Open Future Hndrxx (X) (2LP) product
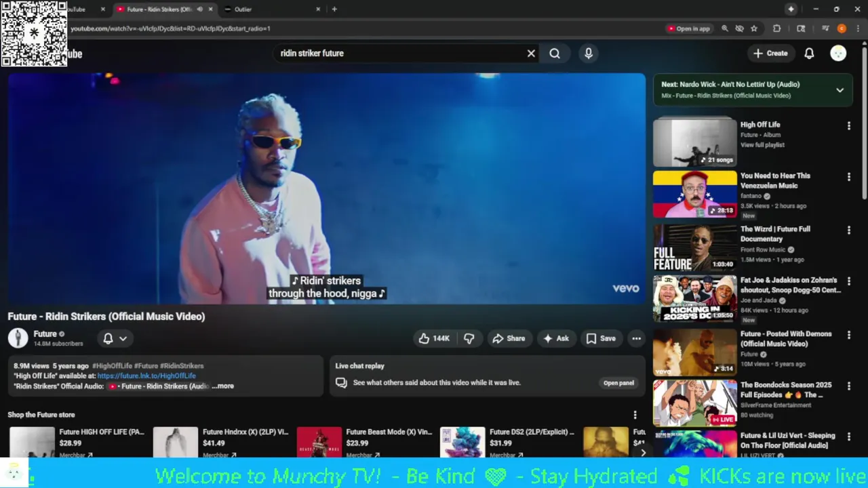The image size is (868, 488). click(x=220, y=442)
